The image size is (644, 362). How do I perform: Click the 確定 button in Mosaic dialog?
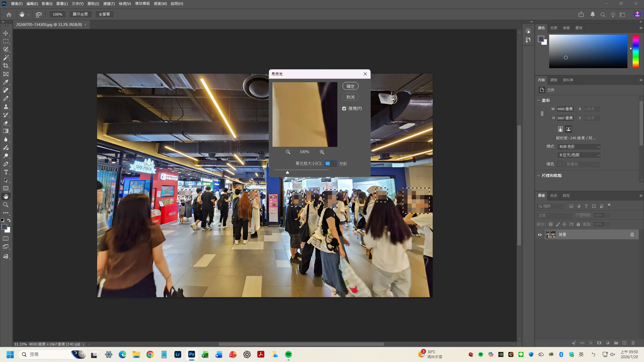[x=350, y=86]
